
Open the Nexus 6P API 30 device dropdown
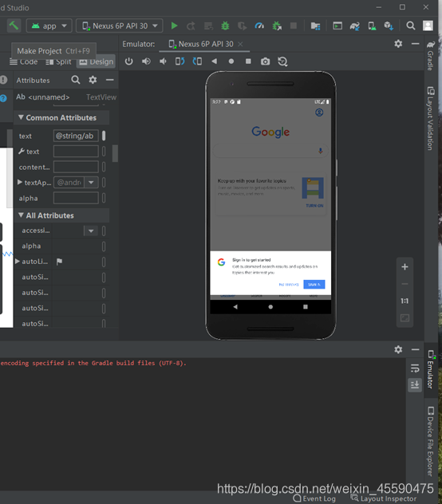click(120, 26)
